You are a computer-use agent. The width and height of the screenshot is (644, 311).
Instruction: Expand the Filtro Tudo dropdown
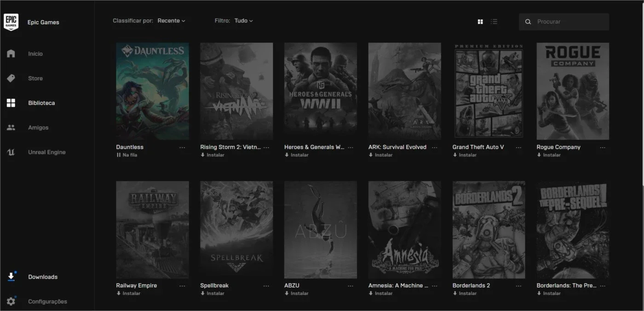click(x=243, y=21)
